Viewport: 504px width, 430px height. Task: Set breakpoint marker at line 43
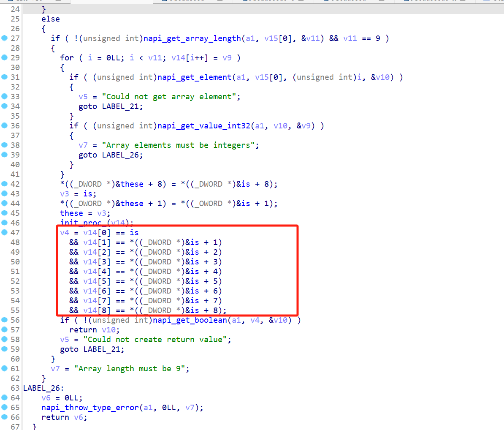[x=5, y=193]
